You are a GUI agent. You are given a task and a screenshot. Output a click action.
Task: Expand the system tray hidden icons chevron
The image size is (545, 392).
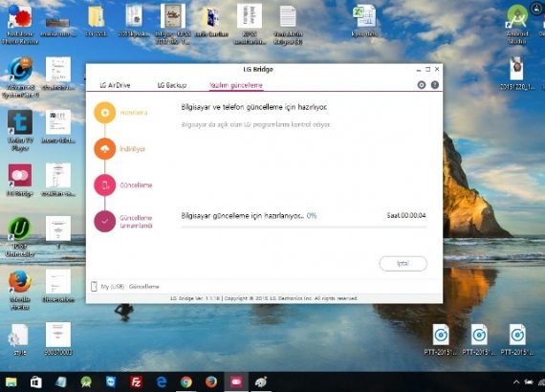click(x=516, y=382)
